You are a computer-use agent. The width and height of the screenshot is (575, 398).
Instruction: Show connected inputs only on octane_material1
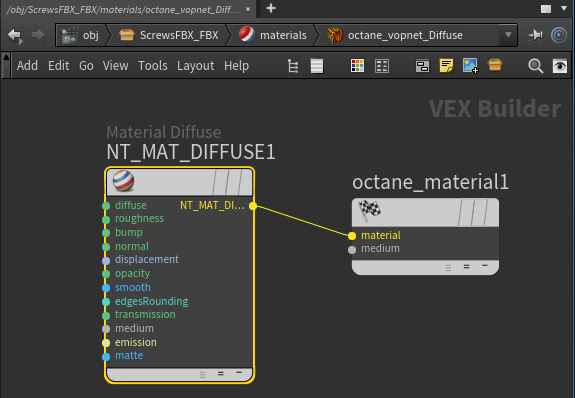tap(466, 267)
